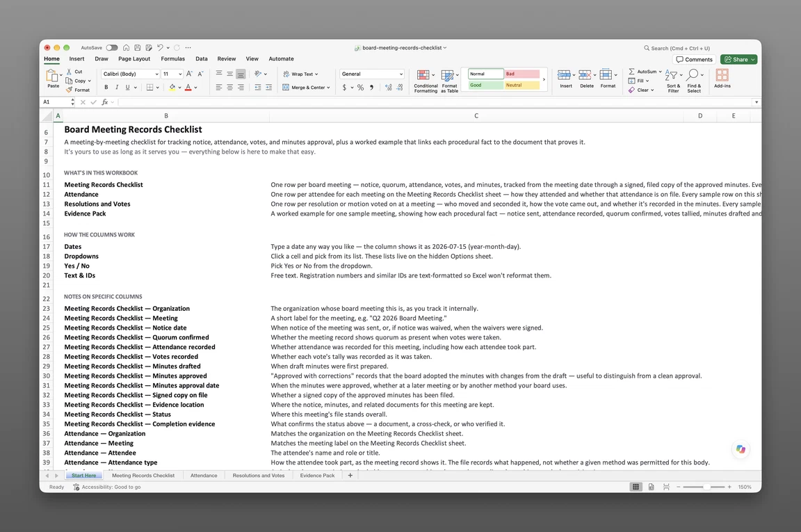The height and width of the screenshot is (532, 801).
Task: Expand the Wrap Text dropdown
Action: pyautogui.click(x=317, y=74)
